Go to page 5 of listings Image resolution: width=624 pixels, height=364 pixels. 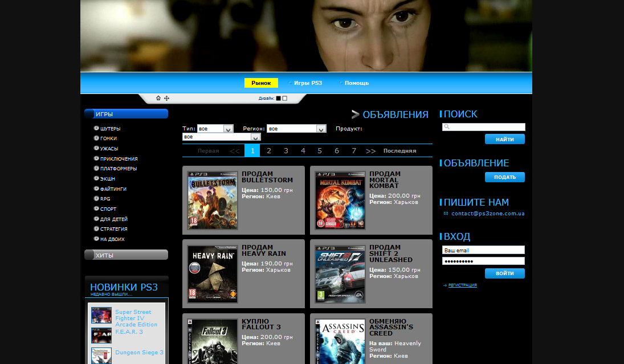click(320, 151)
